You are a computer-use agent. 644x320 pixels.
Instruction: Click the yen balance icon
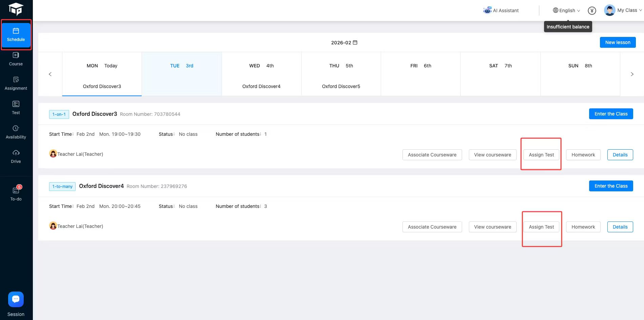(592, 10)
